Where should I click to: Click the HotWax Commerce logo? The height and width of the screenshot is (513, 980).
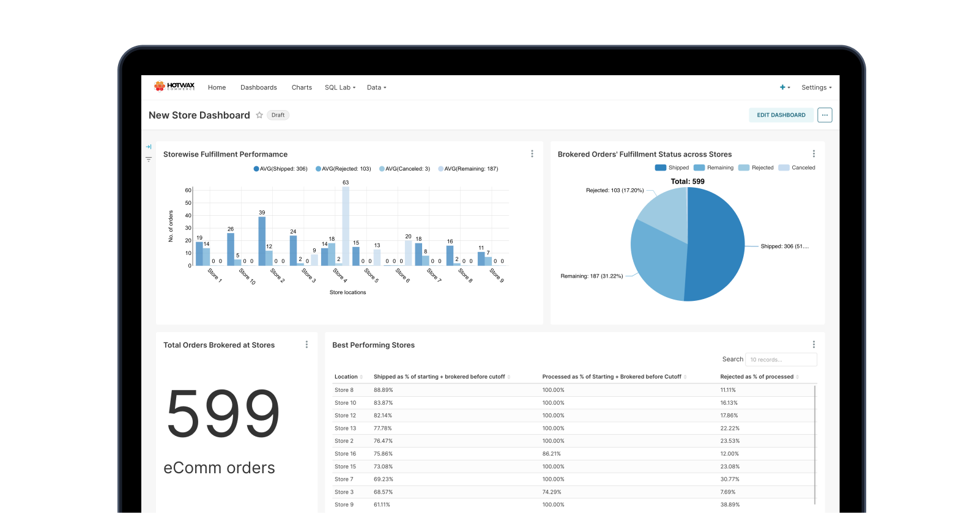[174, 87]
